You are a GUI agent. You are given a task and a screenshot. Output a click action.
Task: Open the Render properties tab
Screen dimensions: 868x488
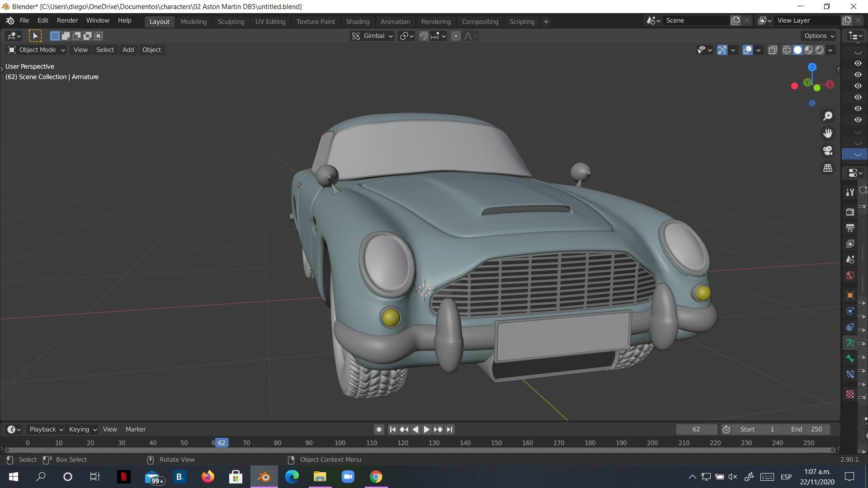[x=850, y=211]
